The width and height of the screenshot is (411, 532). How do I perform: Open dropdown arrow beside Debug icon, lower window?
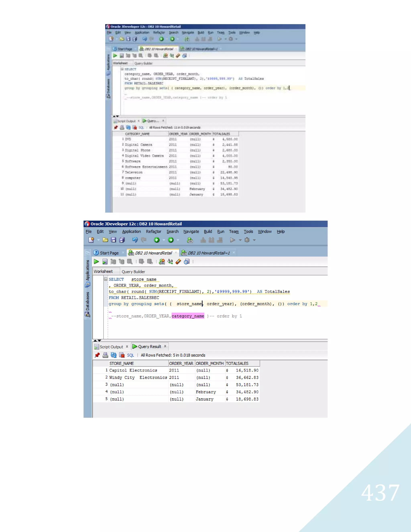254,240
